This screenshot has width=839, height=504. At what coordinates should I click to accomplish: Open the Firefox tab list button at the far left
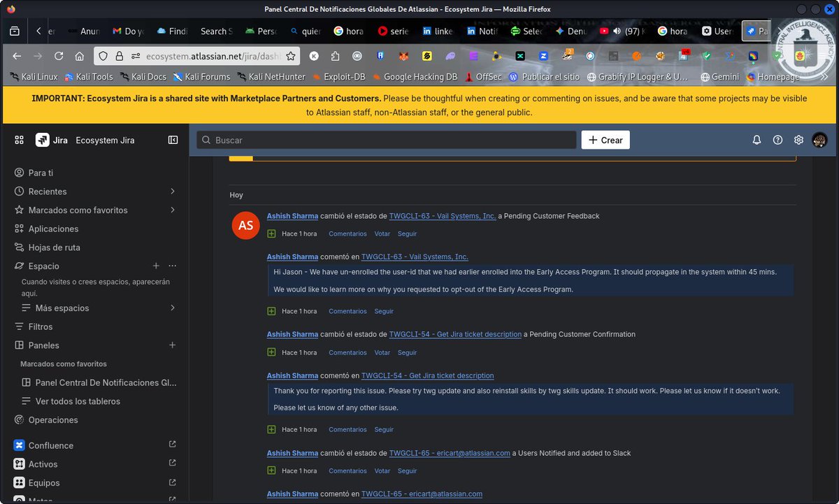[15, 31]
